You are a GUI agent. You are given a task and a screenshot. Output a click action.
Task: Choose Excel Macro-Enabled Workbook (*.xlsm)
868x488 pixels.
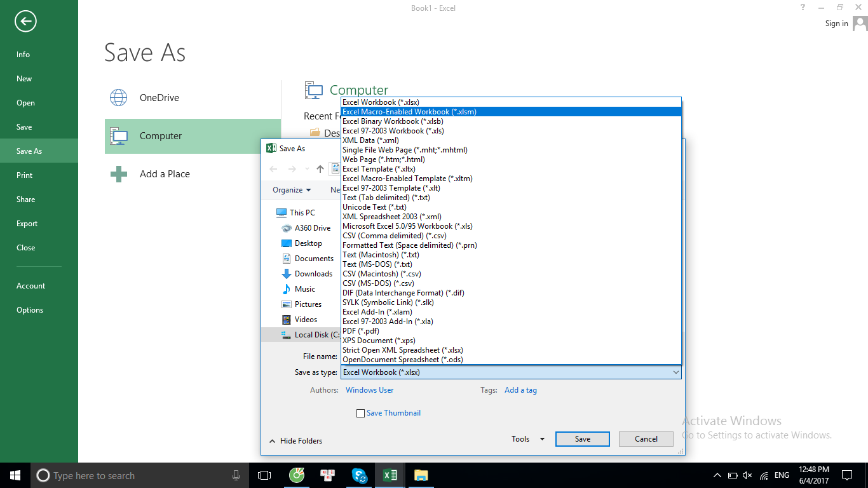pyautogui.click(x=511, y=112)
